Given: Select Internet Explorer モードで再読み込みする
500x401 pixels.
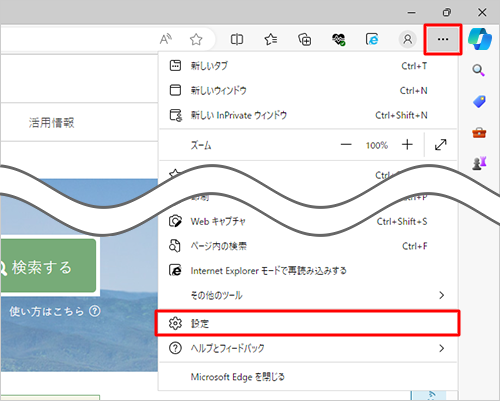Looking at the screenshot, I should click(308, 270).
